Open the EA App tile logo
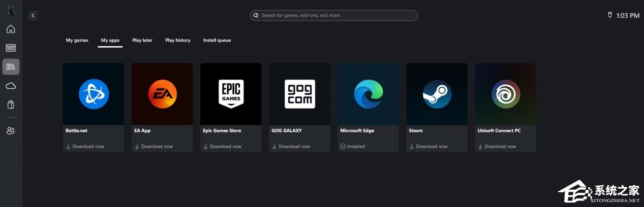The width and height of the screenshot is (644, 207). pos(162,94)
